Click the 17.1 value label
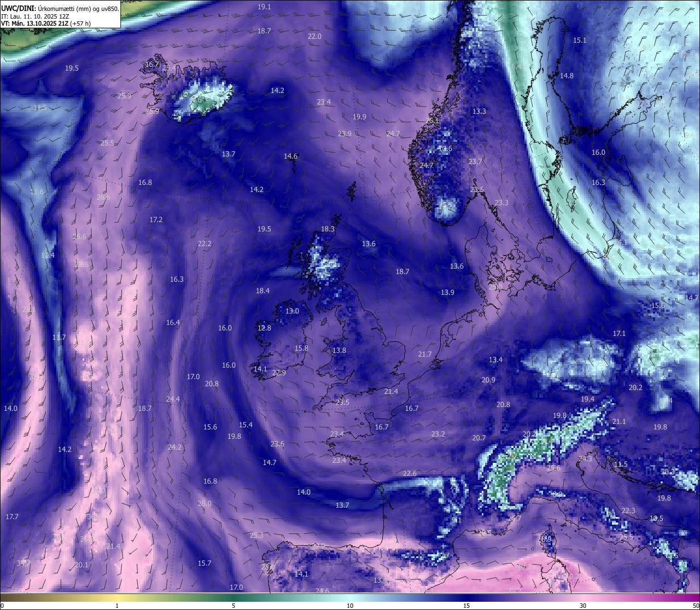This screenshot has width=700, height=610. click(x=619, y=333)
